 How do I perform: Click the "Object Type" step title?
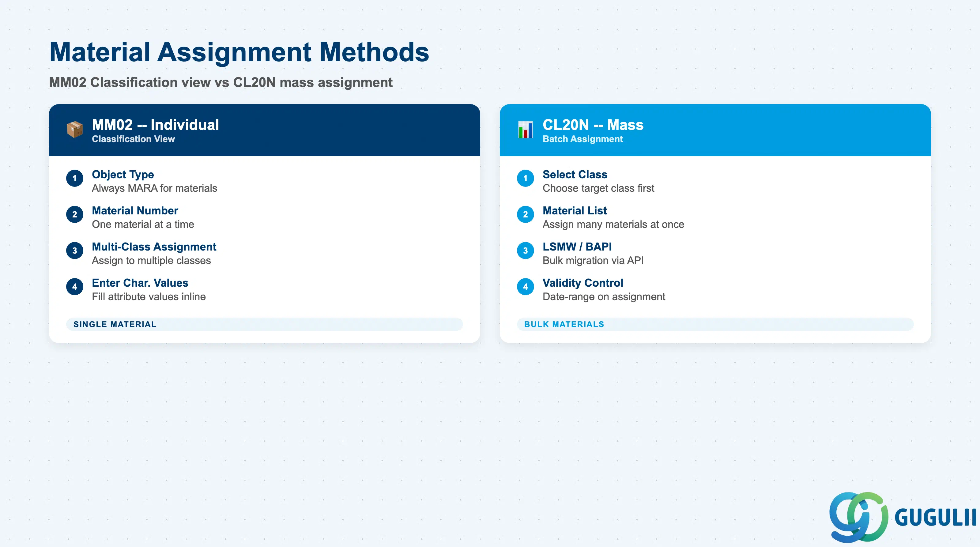pyautogui.click(x=123, y=175)
